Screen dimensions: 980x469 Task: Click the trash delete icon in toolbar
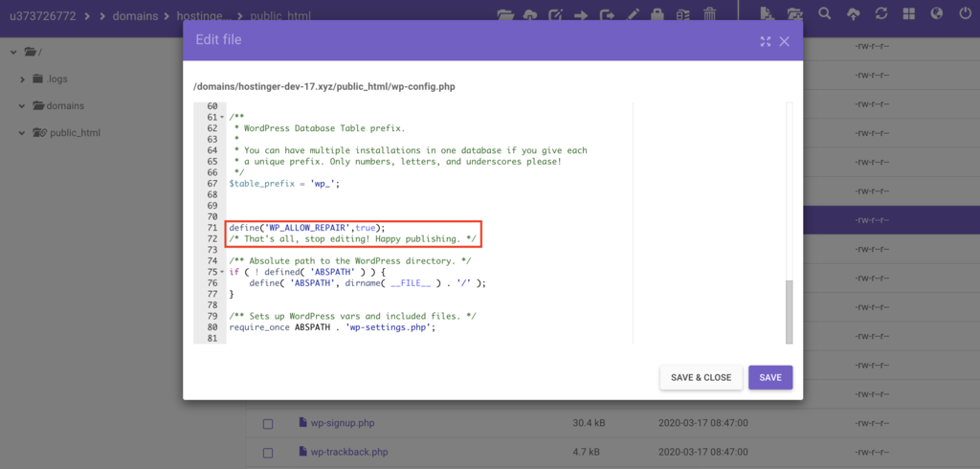click(x=709, y=14)
